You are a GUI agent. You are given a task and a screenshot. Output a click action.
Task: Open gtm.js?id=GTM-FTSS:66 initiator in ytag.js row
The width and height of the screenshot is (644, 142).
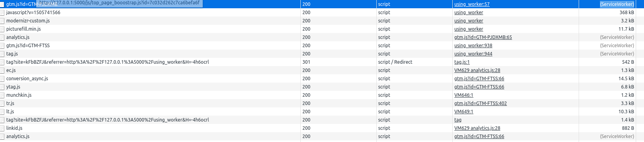click(x=479, y=87)
